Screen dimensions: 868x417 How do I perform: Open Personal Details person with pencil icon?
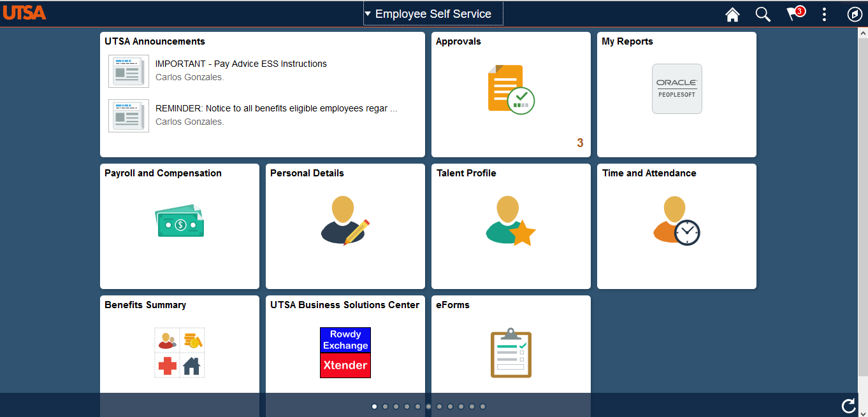click(345, 220)
